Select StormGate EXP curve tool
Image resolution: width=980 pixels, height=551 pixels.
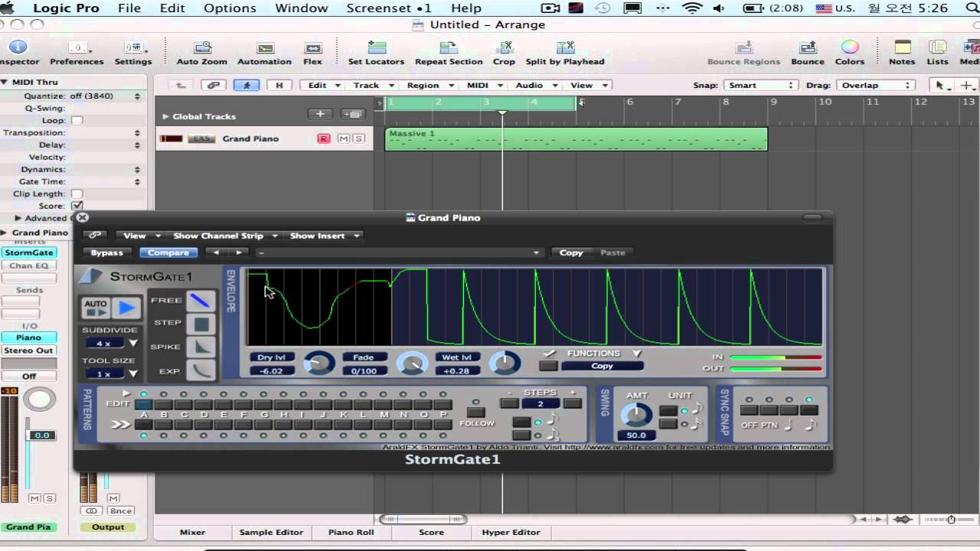coord(201,370)
